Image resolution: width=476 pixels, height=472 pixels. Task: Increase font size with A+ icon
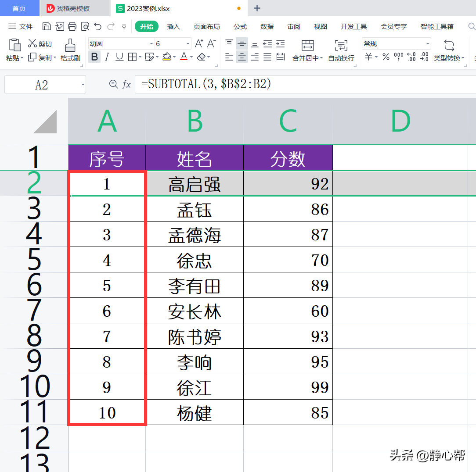(199, 44)
